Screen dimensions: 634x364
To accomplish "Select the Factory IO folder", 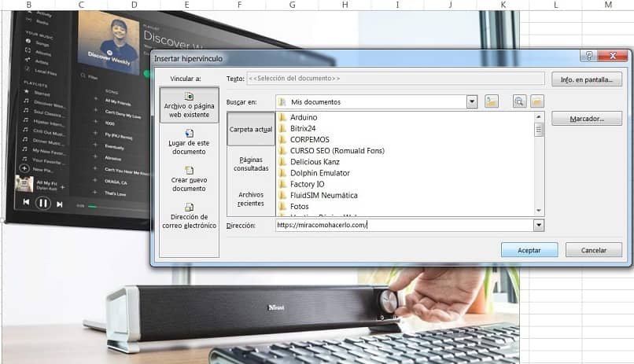I will click(308, 184).
